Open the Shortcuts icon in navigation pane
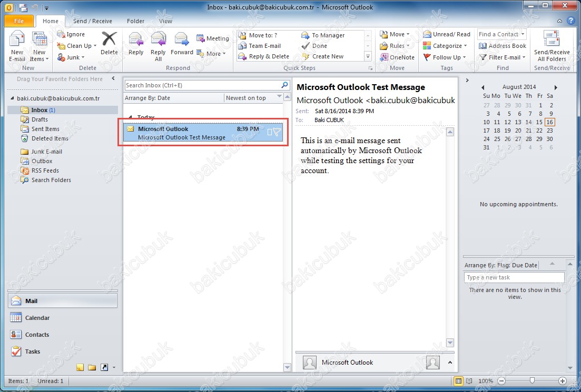This screenshot has width=581, height=392. 104,368
